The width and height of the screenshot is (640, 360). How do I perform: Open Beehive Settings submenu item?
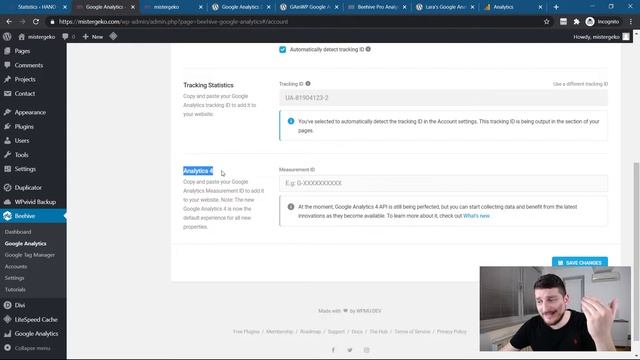(x=14, y=278)
